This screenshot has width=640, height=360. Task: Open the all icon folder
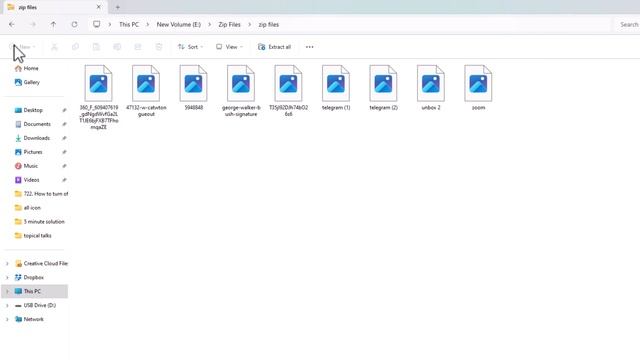tap(28, 208)
